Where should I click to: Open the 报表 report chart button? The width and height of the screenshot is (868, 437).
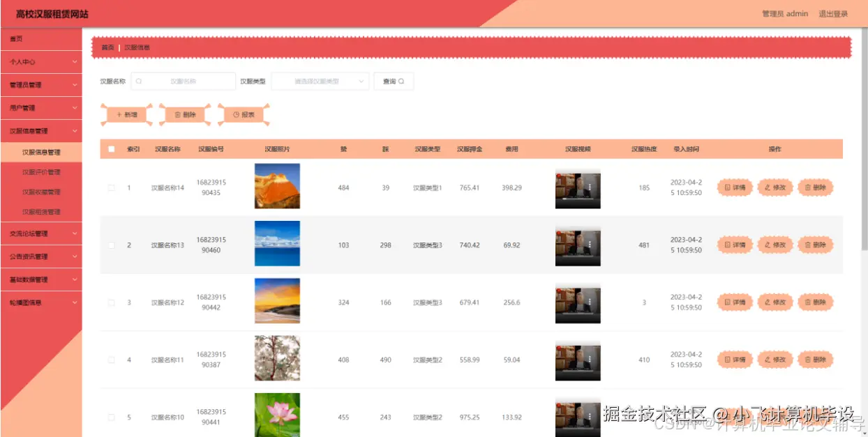coord(244,114)
